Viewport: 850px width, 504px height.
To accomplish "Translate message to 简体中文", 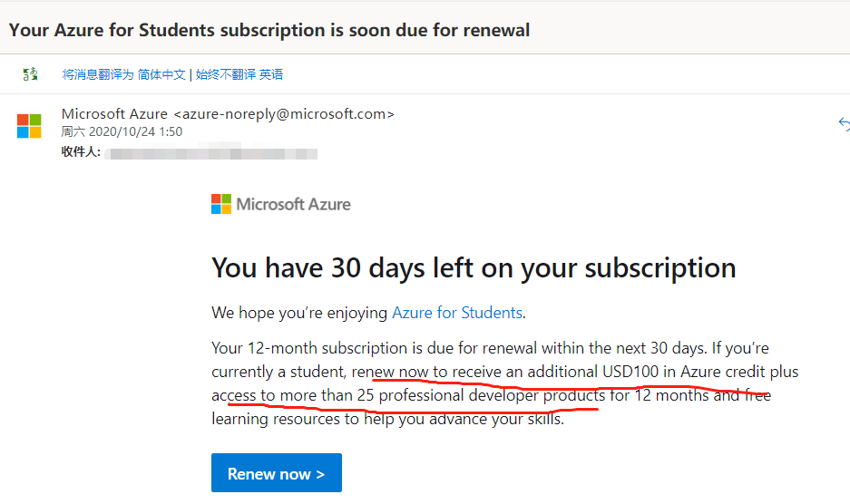I will point(123,74).
